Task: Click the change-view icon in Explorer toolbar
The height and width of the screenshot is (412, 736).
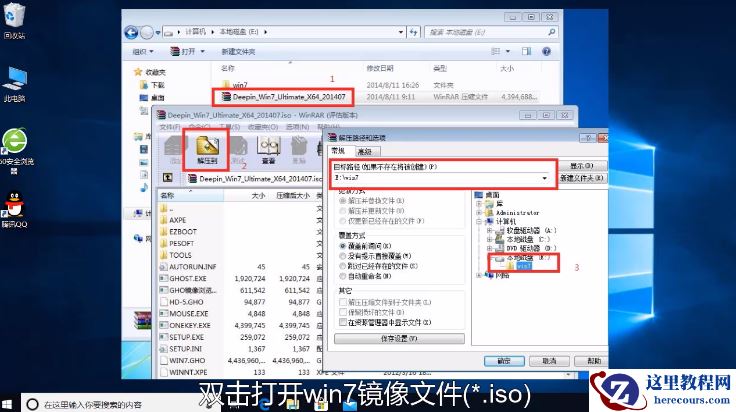Action: [x=496, y=51]
